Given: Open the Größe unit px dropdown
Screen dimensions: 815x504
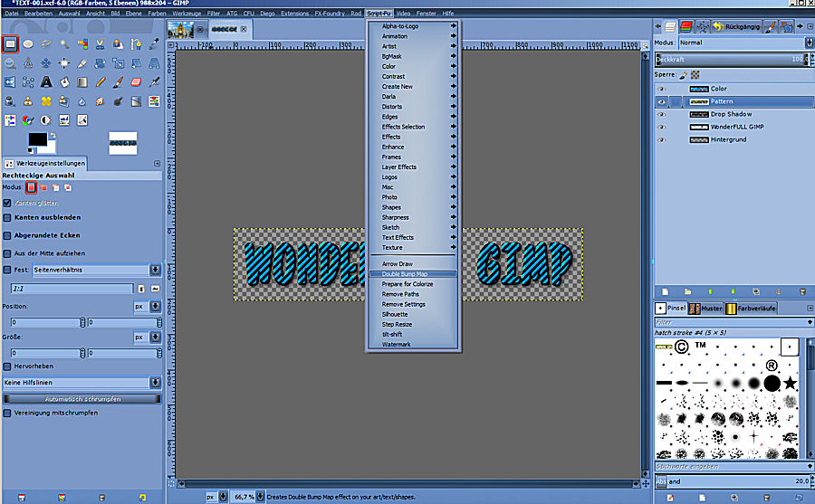Looking at the screenshot, I should (x=147, y=338).
